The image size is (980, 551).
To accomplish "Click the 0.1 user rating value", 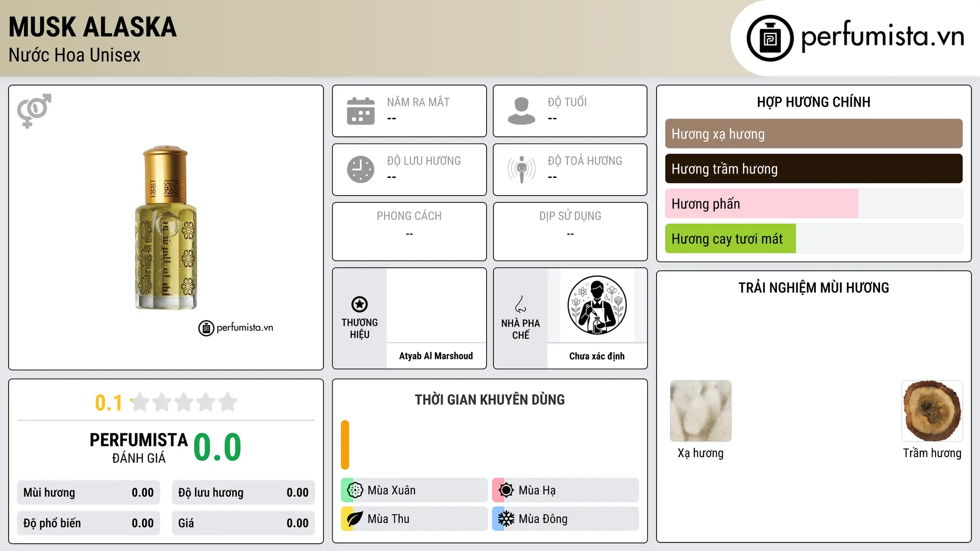I will 109,403.
